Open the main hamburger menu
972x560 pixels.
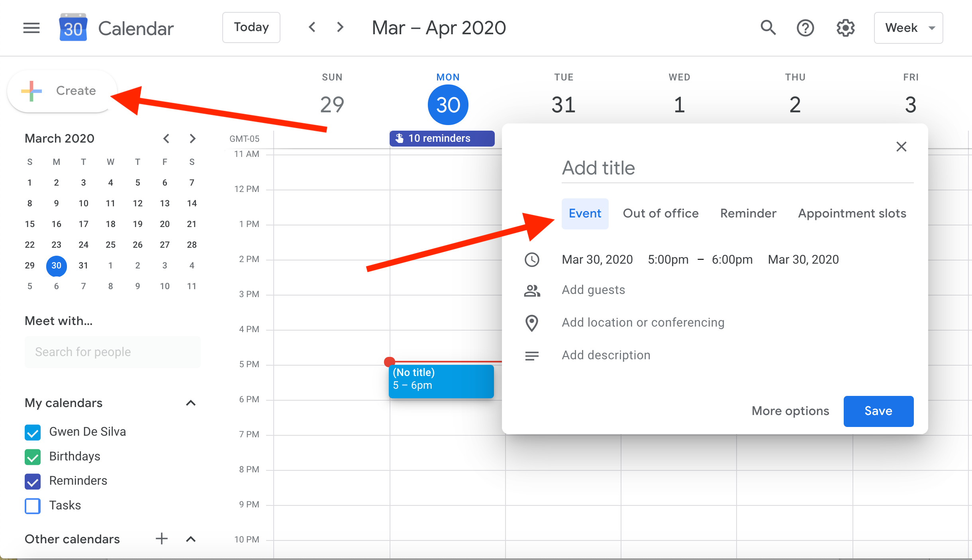pyautogui.click(x=31, y=28)
